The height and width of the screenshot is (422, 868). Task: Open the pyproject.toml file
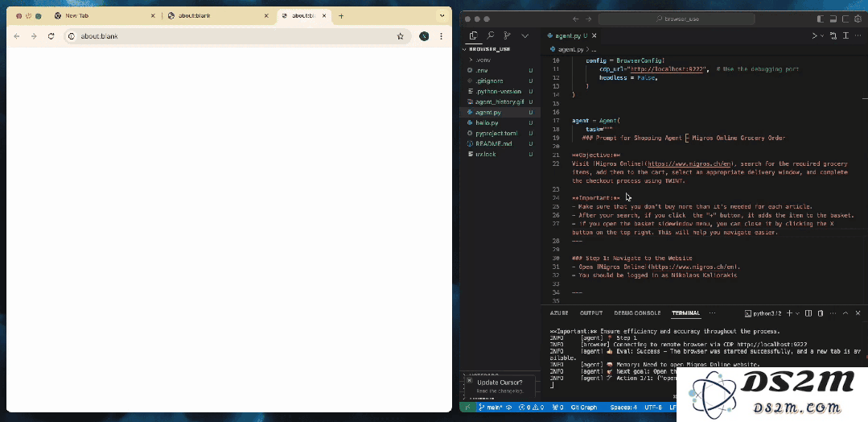coord(500,133)
